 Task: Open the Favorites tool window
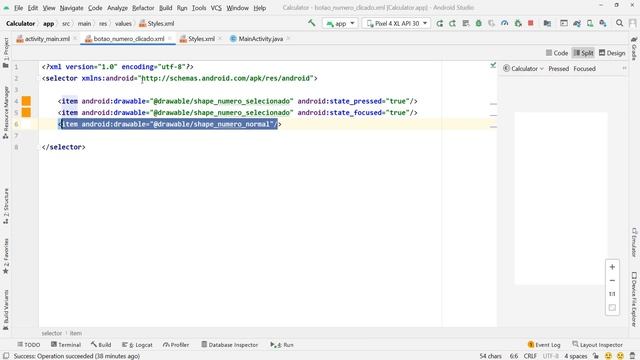(6, 256)
